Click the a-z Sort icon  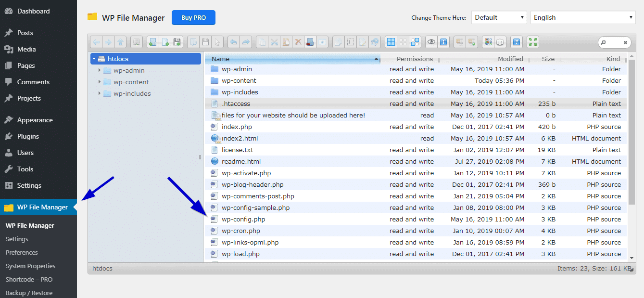click(500, 42)
